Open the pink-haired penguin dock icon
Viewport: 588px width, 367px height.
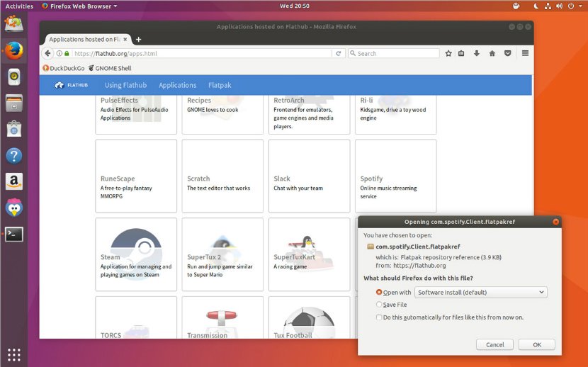coord(14,208)
